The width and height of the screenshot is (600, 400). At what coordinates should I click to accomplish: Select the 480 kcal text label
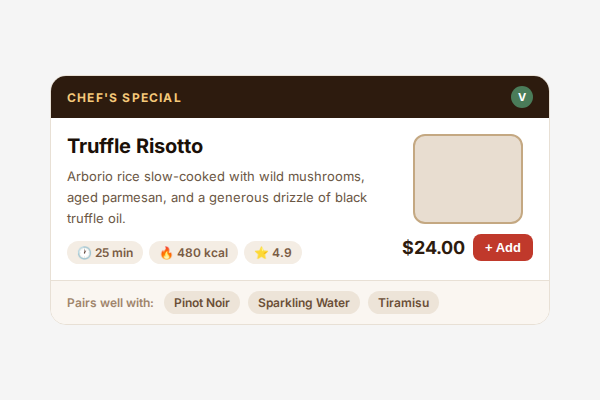point(202,253)
